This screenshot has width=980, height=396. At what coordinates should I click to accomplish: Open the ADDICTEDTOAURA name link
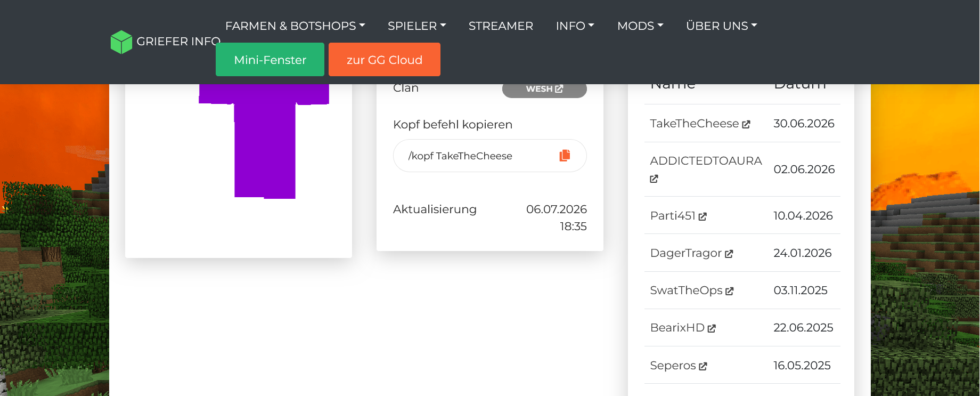tap(706, 161)
